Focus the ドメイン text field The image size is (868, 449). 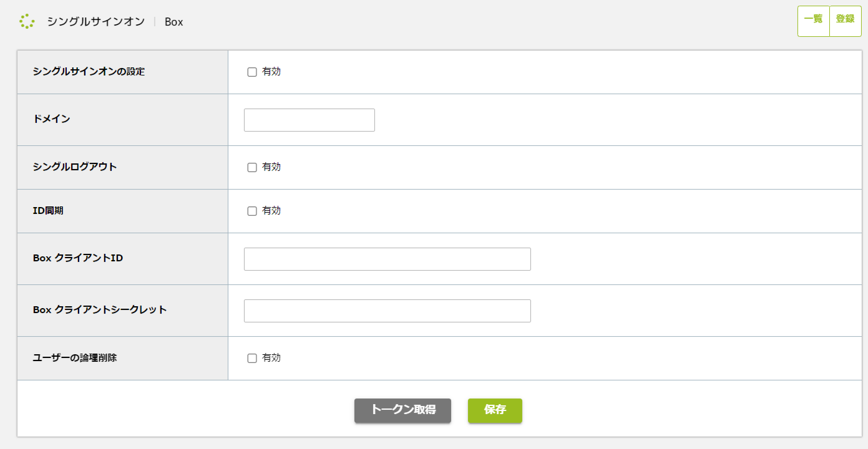(310, 120)
